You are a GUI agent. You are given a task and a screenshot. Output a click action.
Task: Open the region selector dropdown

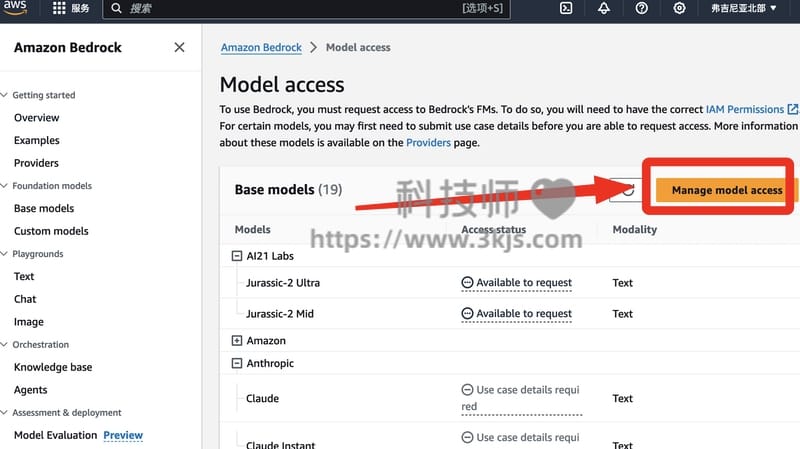pyautogui.click(x=743, y=8)
